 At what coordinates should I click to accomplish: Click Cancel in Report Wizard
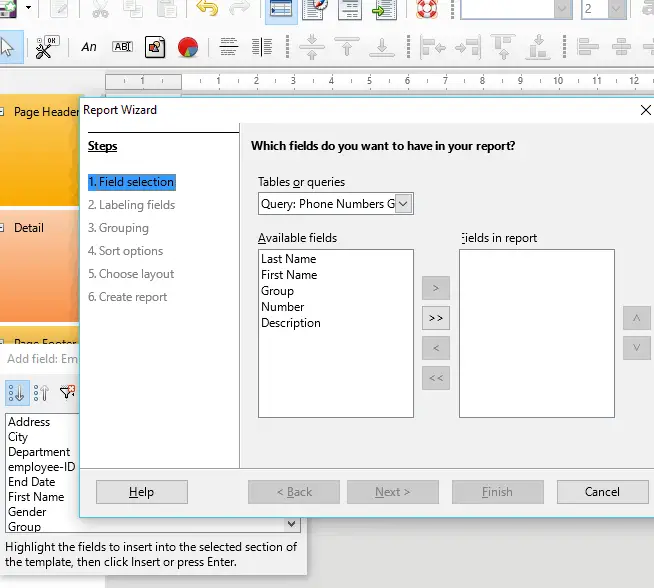(x=602, y=492)
